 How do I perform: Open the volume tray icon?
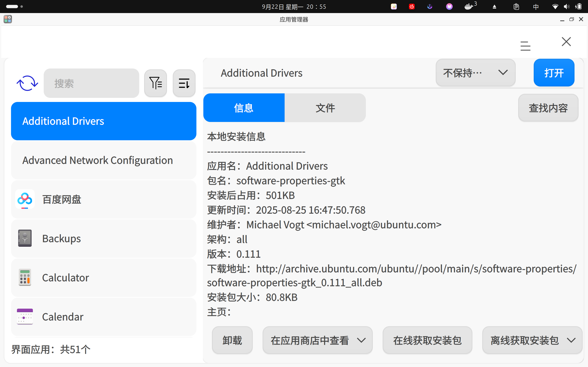click(x=566, y=7)
